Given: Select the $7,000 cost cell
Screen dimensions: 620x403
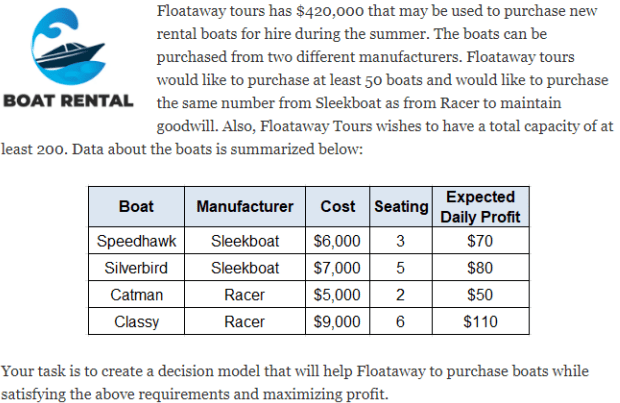Looking at the screenshot, I should click(338, 268).
